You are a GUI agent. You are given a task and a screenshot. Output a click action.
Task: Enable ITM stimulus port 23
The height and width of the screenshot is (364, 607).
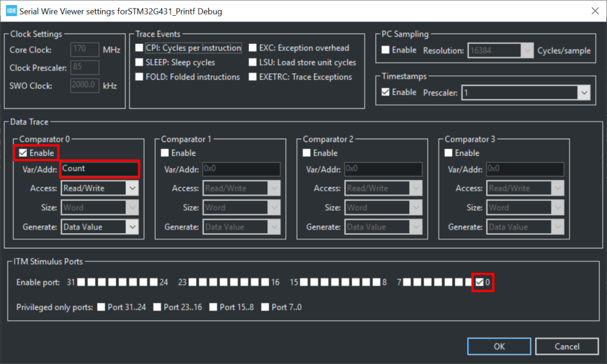pos(192,282)
